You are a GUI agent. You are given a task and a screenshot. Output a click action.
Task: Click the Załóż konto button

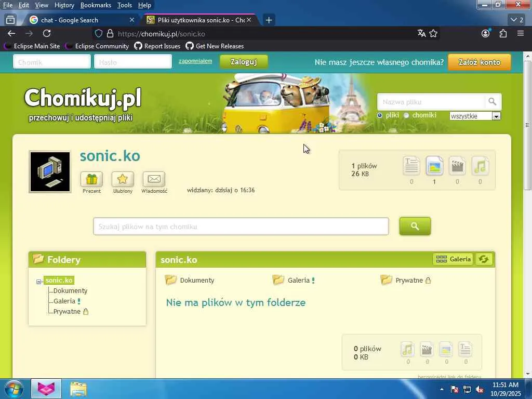480,62
